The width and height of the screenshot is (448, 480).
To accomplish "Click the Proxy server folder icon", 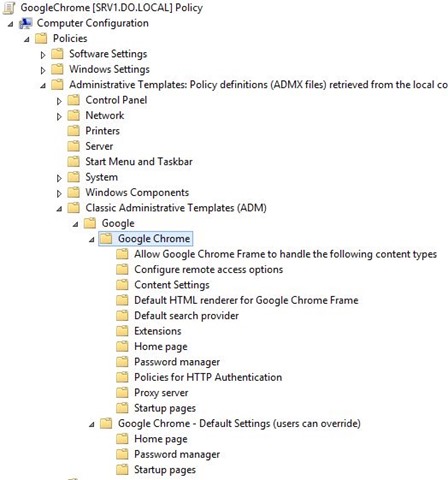I will point(122,392).
